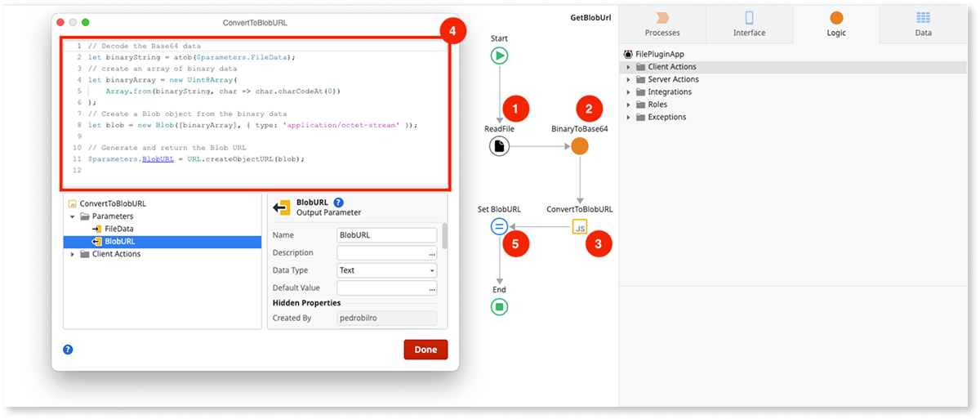This screenshot has width=980, height=419.
Task: Click the large output parameter arrow icon
Action: pyautogui.click(x=282, y=207)
